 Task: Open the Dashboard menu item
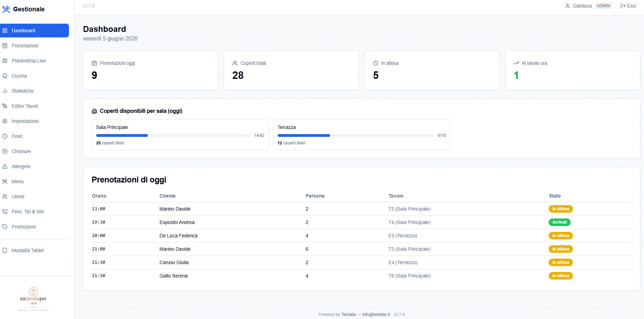click(34, 31)
